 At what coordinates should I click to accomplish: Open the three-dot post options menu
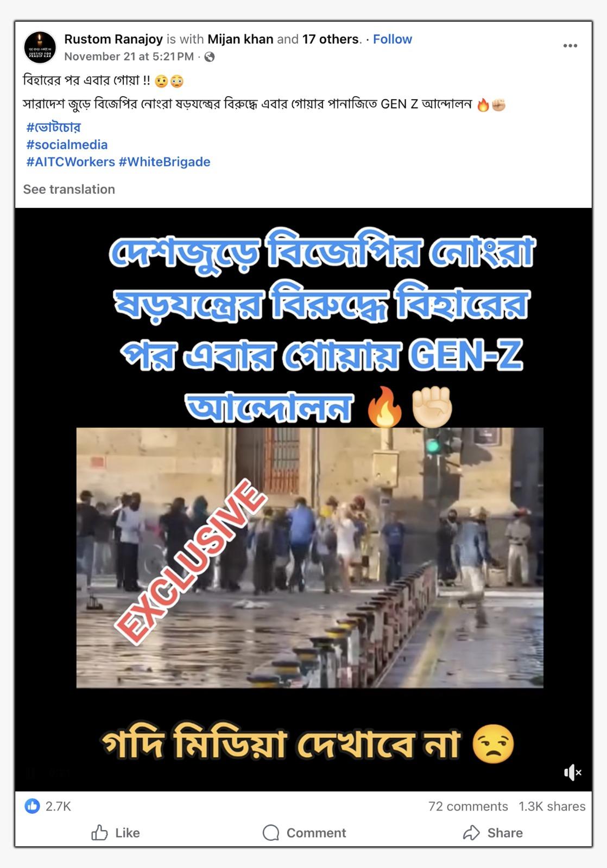[x=570, y=46]
